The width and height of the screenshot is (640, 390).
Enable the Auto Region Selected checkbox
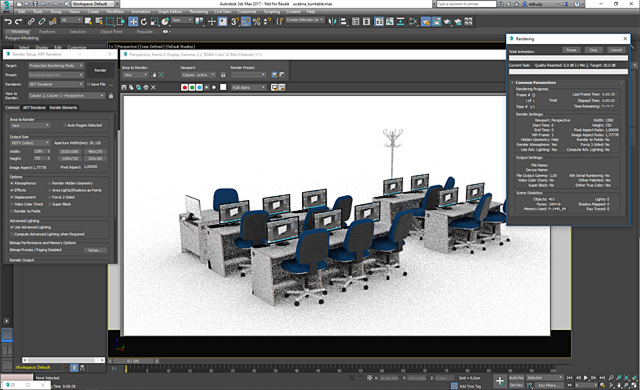65,125
